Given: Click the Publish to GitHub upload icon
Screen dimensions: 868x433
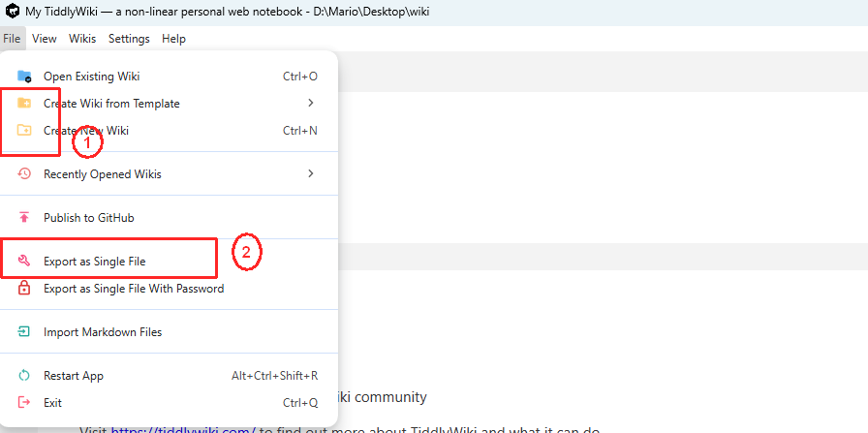Looking at the screenshot, I should pyautogui.click(x=24, y=218).
